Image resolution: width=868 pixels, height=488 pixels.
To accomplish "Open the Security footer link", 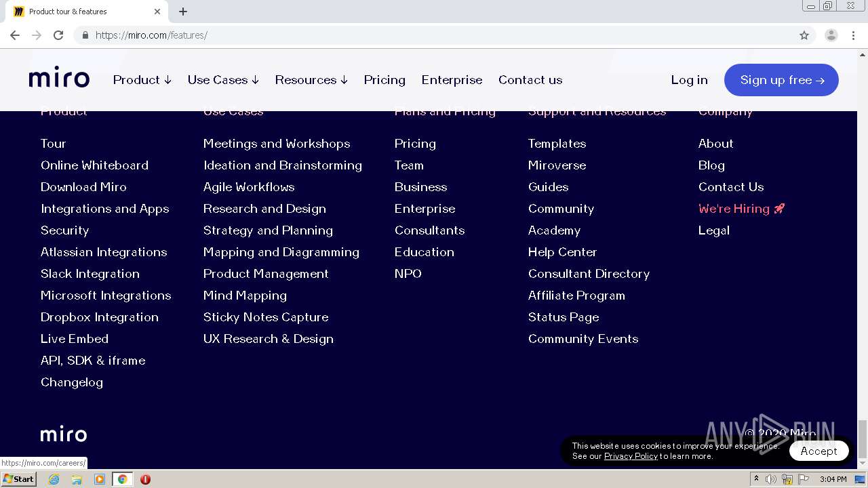I will pyautogui.click(x=64, y=230).
